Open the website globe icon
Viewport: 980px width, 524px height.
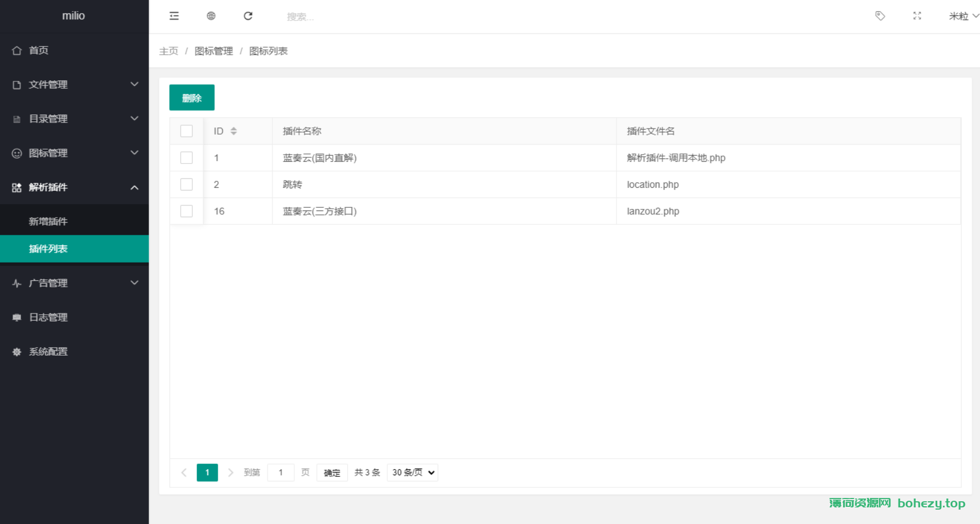[211, 16]
